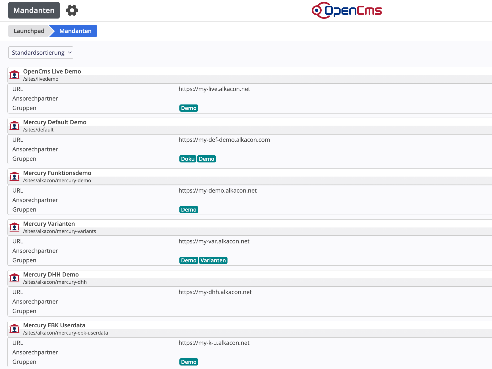Select the Mercury Default Demo title
The image size is (492, 369).
pyautogui.click(x=55, y=122)
